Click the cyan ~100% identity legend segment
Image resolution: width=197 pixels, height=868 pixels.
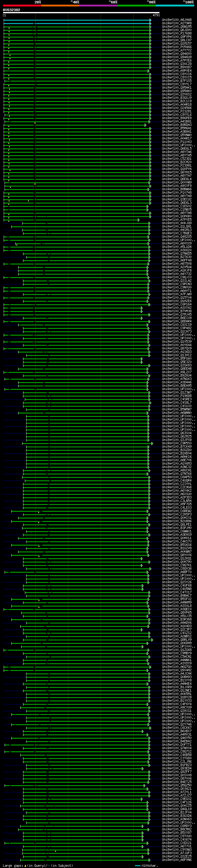175,6
